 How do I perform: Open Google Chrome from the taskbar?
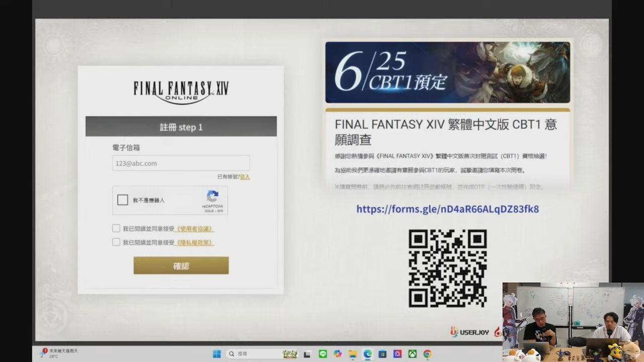point(427,354)
